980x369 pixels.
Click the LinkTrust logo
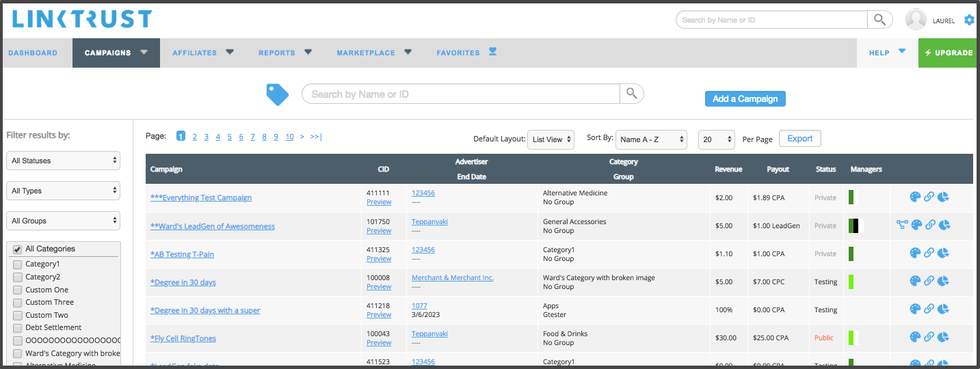coord(82,18)
